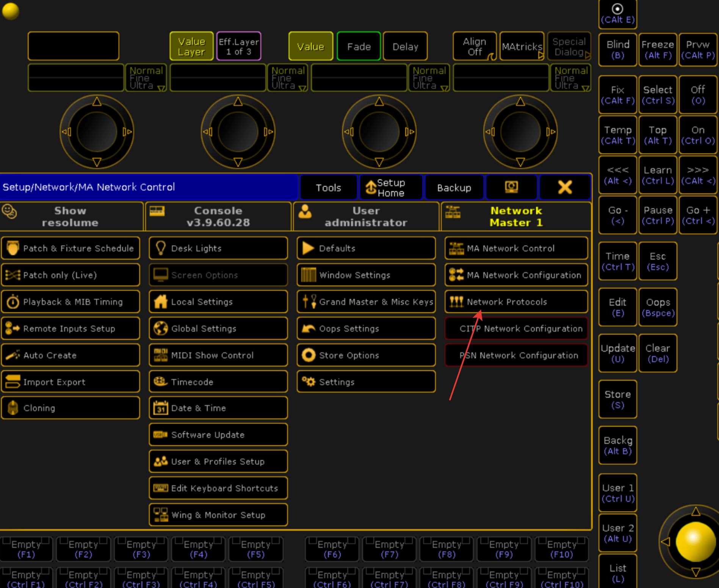This screenshot has width=719, height=588.
Task: Open MIDI Show Control
Action: click(x=218, y=355)
